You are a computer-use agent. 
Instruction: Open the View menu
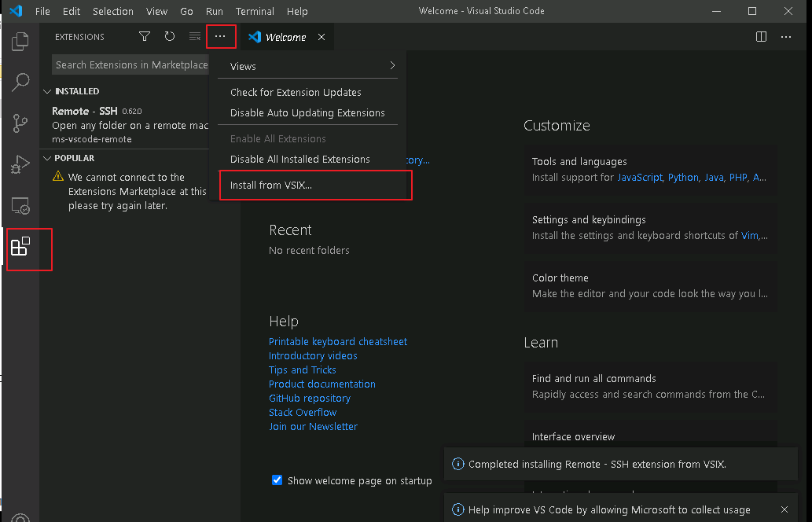156,11
